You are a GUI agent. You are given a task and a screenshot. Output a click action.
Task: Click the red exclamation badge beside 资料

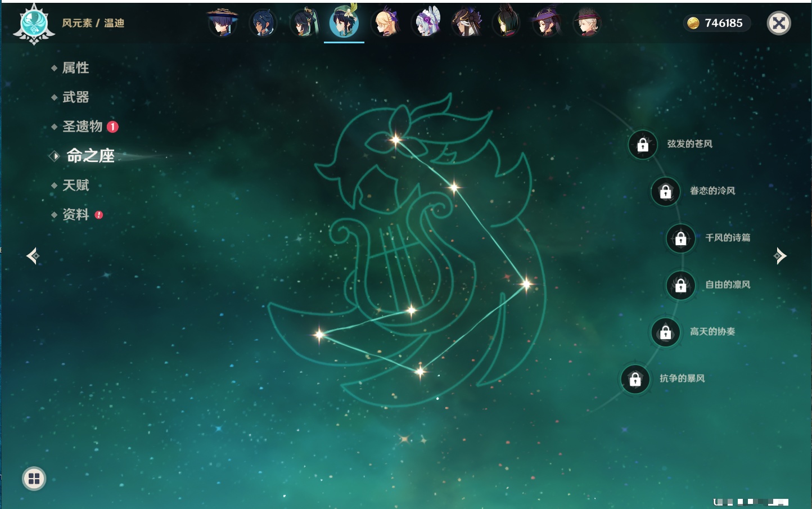[99, 215]
